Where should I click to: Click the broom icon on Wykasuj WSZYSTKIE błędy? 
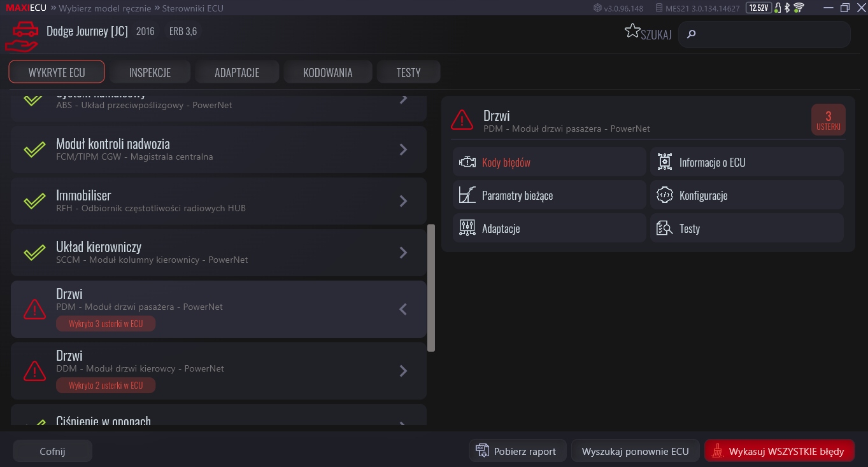[718, 451]
